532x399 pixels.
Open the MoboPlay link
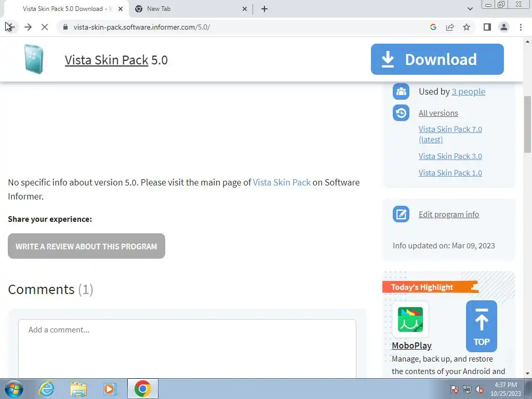[411, 345]
